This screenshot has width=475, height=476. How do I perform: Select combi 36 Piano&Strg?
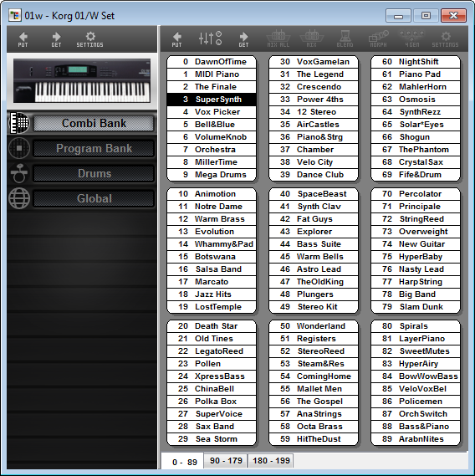pyautogui.click(x=314, y=137)
